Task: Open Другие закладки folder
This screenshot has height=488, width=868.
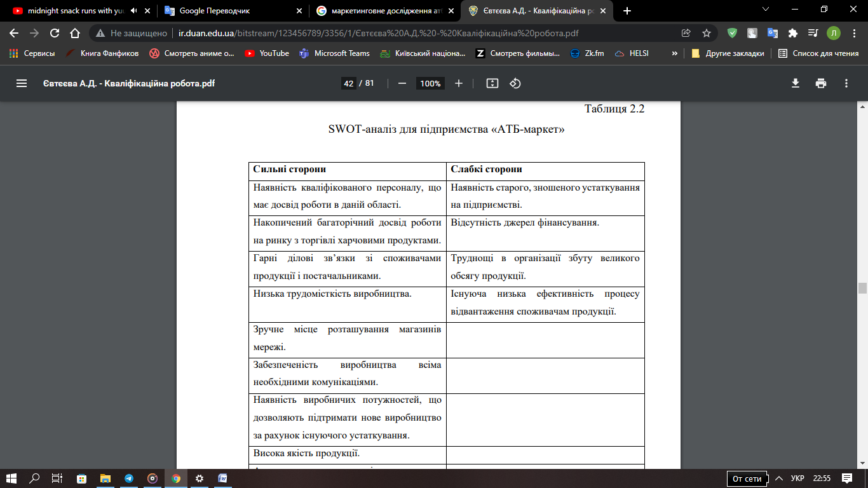Action: coord(728,53)
